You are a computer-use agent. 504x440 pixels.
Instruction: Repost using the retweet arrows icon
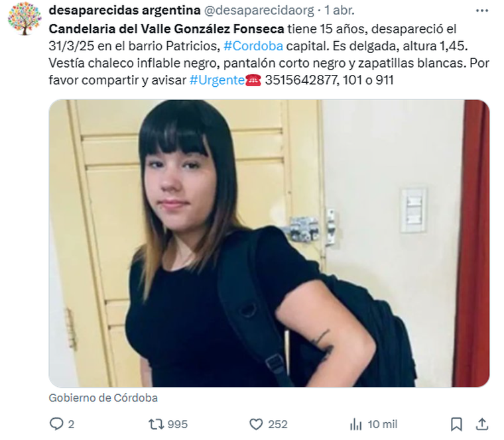157,424
